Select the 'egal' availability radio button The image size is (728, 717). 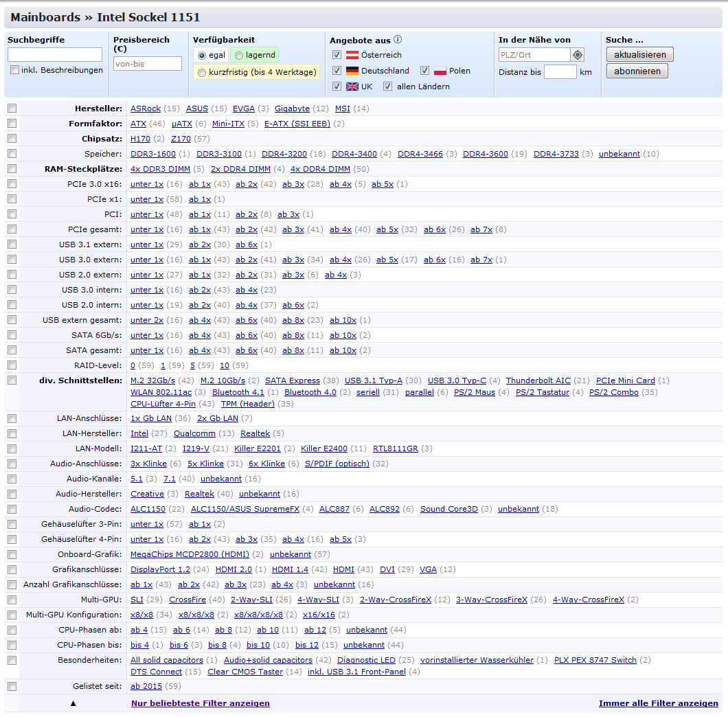click(x=201, y=55)
